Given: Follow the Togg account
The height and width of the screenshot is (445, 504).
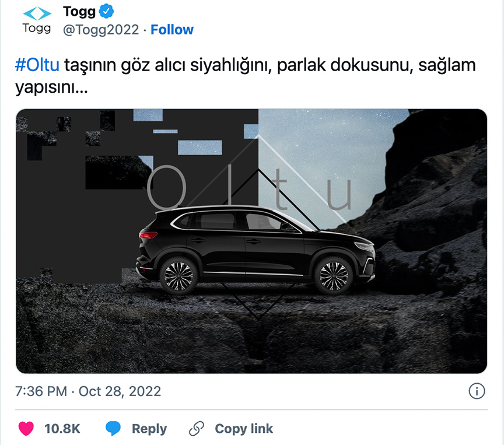Looking at the screenshot, I should (172, 30).
